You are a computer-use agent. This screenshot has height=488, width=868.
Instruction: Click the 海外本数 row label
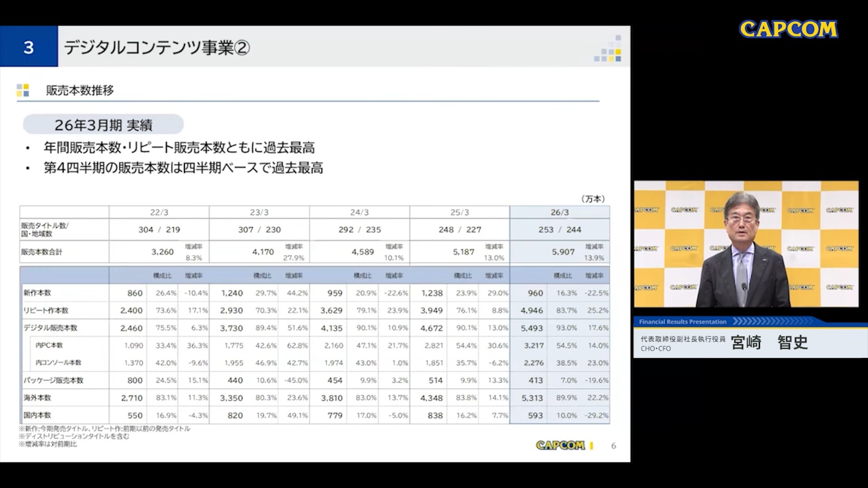pos(37,398)
